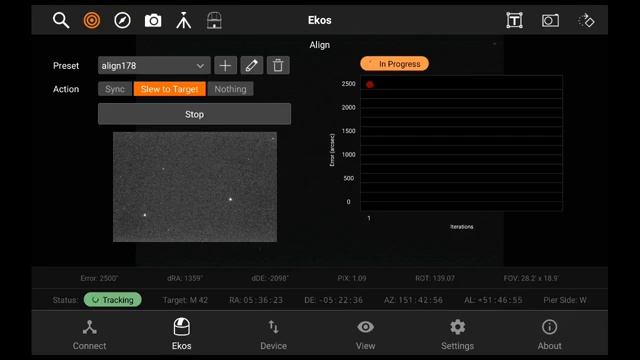Image resolution: width=640 pixels, height=360 pixels.
Task: Click the Preset label
Action: click(66, 66)
